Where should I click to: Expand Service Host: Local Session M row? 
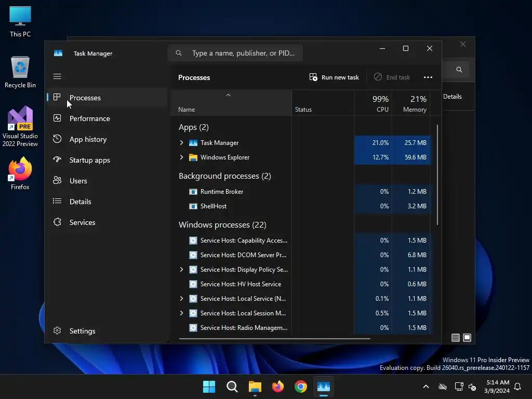[x=181, y=313]
